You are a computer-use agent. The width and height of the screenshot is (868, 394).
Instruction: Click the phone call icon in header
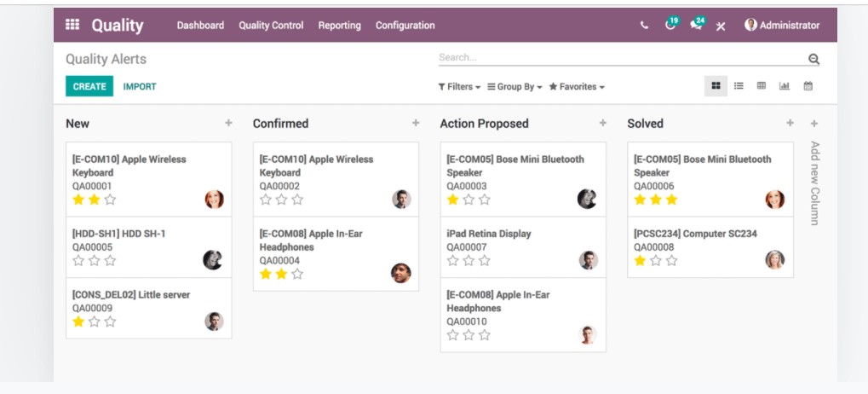(644, 26)
